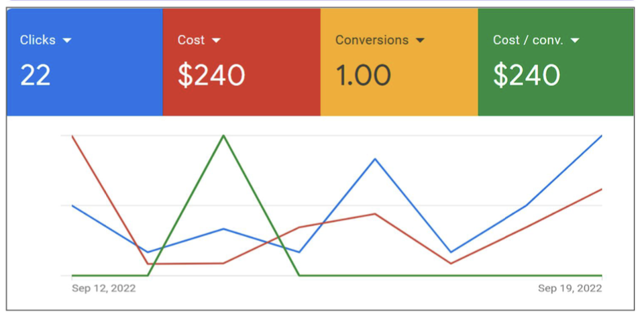Expand the Cost / conv. dropdown arrow
The height and width of the screenshot is (318, 644).
point(574,40)
